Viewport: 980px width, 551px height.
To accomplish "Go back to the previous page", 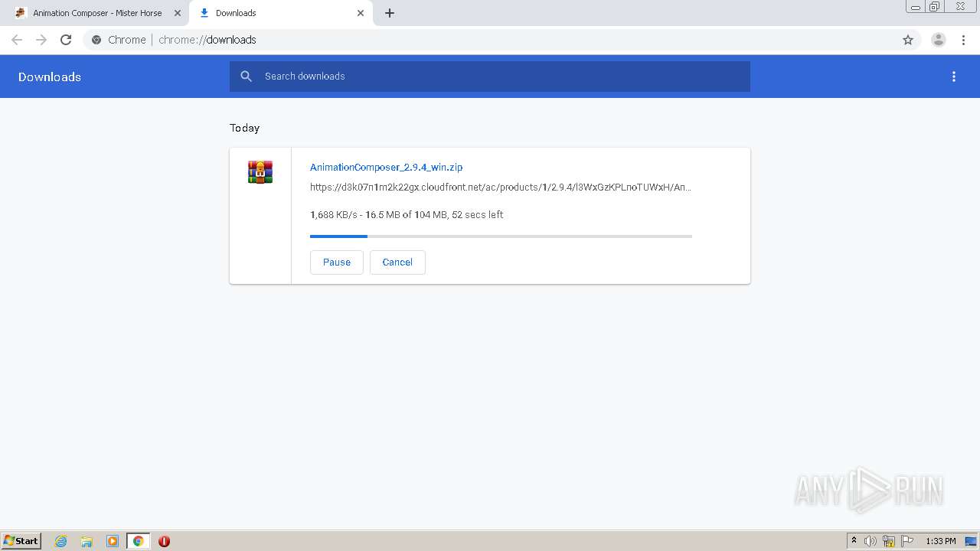I will (17, 40).
